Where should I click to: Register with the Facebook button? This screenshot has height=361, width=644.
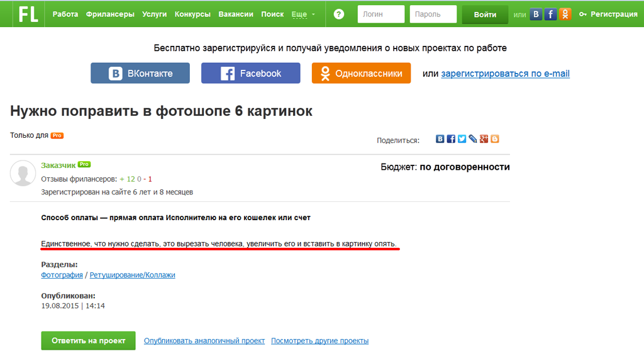(x=250, y=73)
